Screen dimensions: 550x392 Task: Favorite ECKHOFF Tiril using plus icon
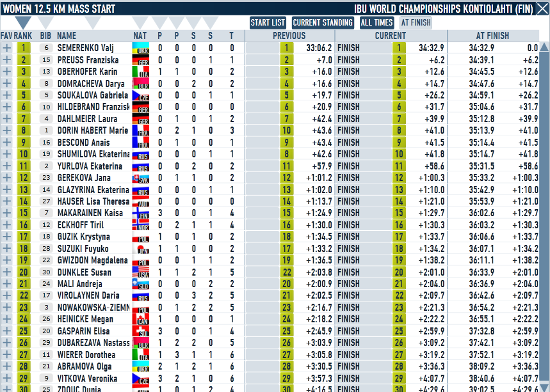coord(6,225)
